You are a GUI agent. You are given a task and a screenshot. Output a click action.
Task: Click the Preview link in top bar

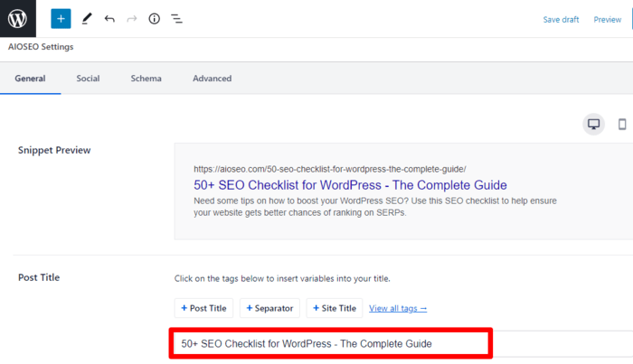[x=607, y=19]
